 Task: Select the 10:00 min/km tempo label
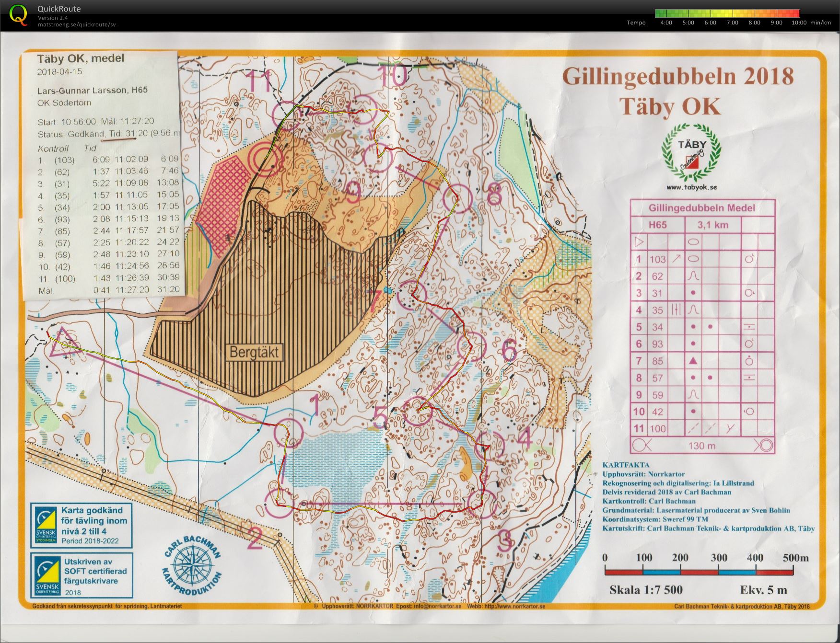[x=811, y=23]
